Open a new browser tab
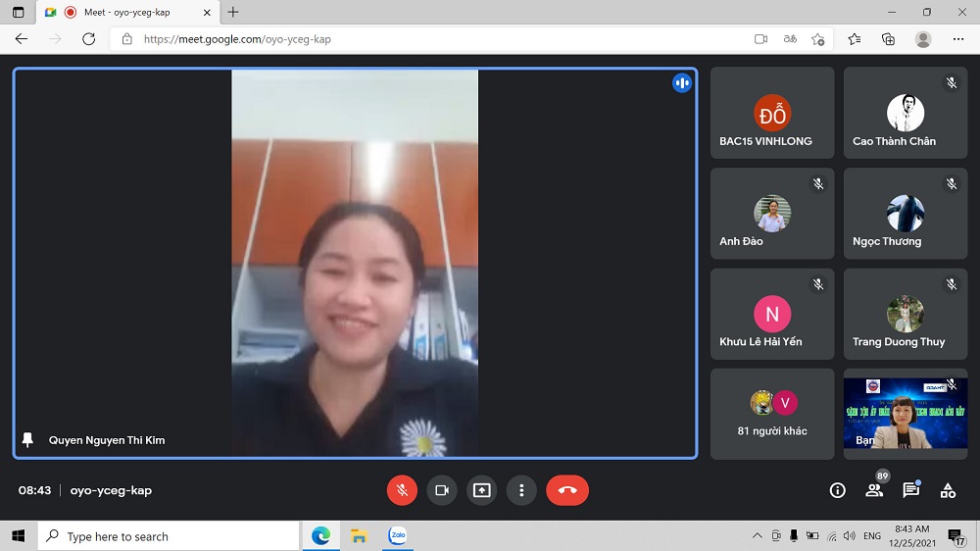 point(232,12)
